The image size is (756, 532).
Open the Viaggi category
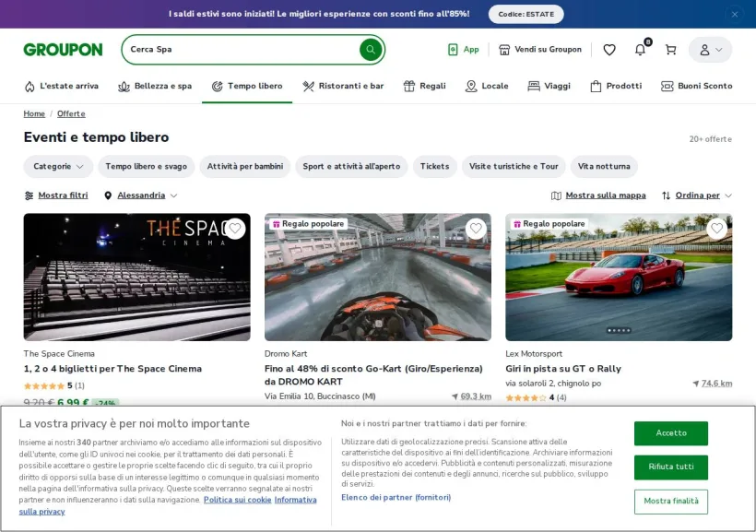click(549, 86)
